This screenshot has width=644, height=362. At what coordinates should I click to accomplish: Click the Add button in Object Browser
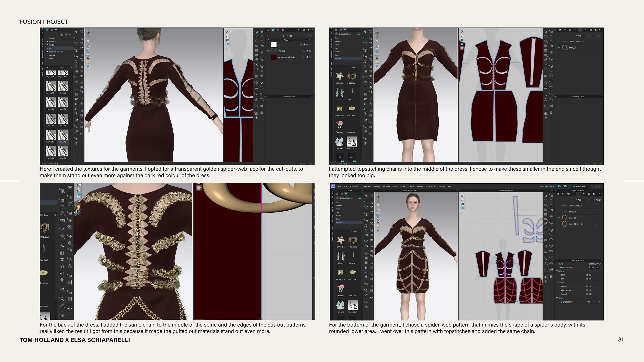pyautogui.click(x=578, y=200)
